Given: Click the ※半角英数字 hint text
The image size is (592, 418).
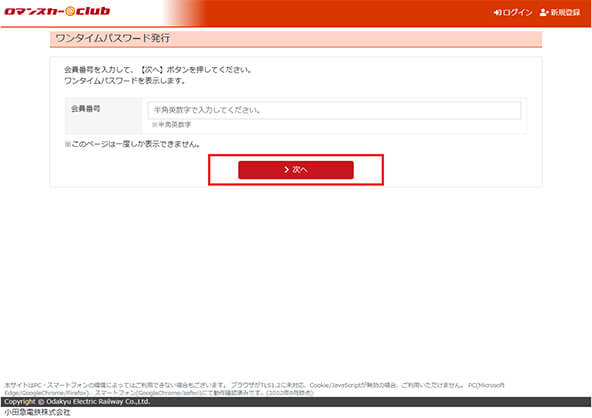Looking at the screenshot, I should click(x=171, y=125).
